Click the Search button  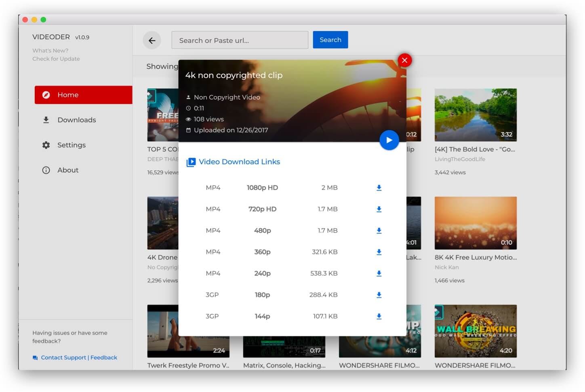point(330,40)
